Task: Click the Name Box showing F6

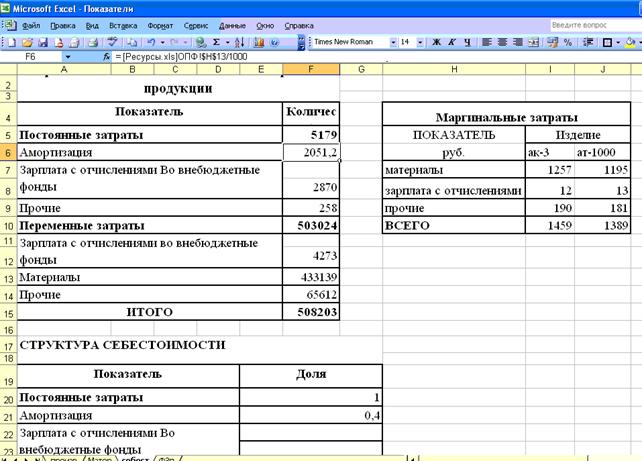Action: point(31,56)
